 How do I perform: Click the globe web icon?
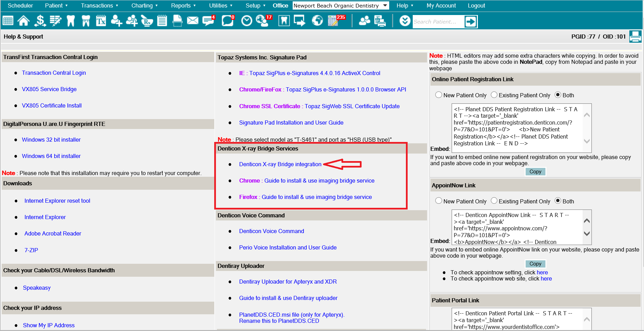point(317,21)
